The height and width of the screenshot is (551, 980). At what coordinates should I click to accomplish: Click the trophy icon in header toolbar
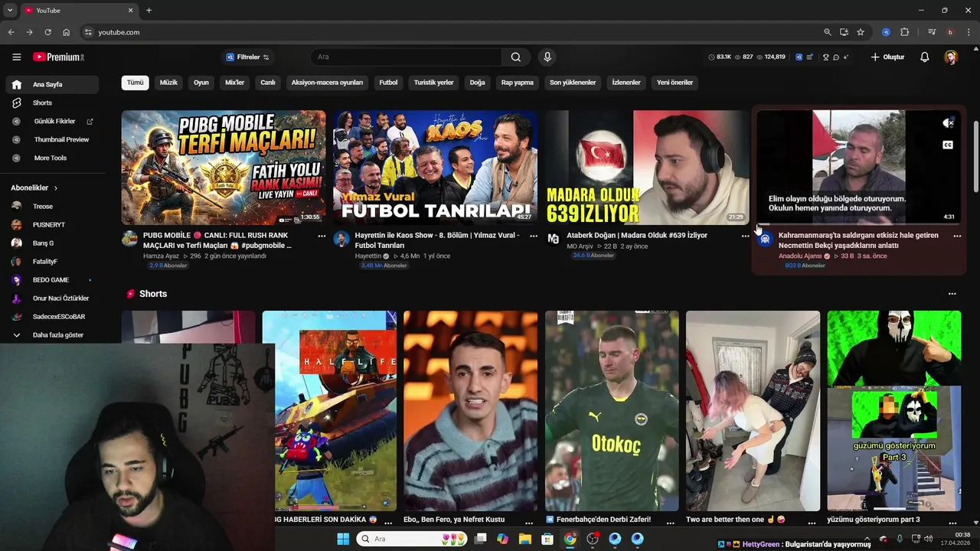(826, 57)
